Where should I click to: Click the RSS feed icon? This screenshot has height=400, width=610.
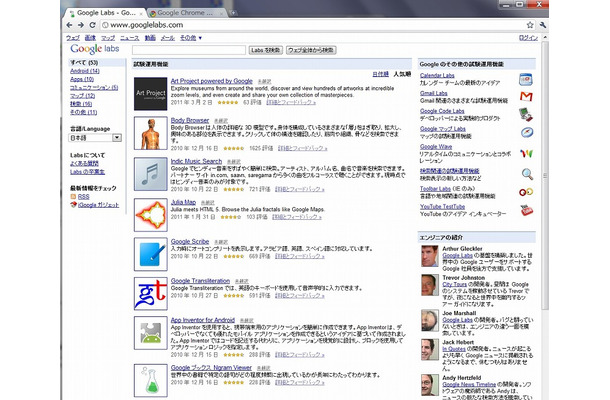click(73, 196)
